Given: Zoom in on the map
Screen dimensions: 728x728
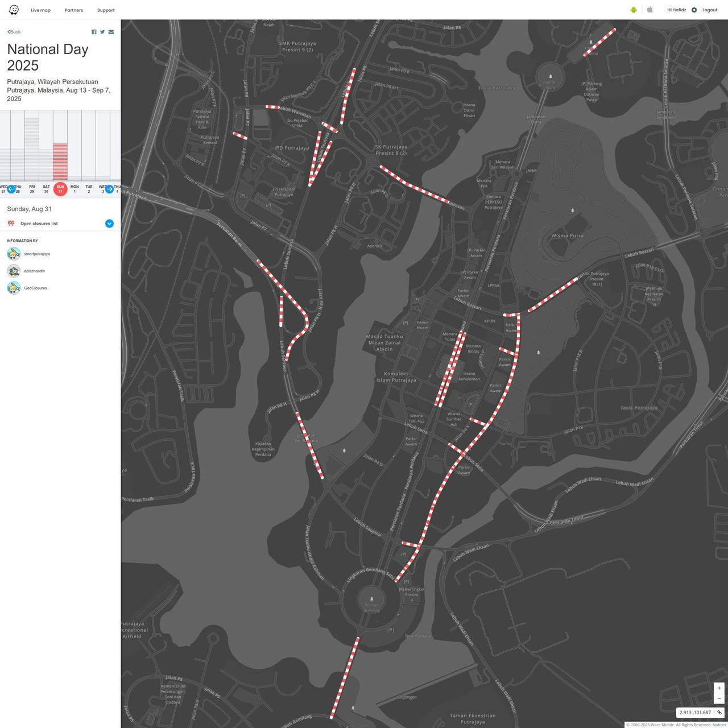Looking at the screenshot, I should (719, 688).
